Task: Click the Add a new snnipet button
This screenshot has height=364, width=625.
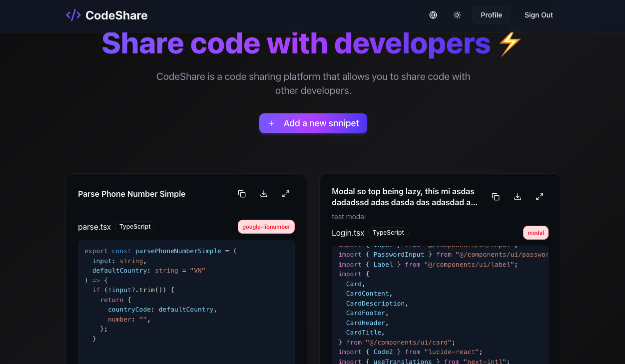Action: click(x=313, y=123)
